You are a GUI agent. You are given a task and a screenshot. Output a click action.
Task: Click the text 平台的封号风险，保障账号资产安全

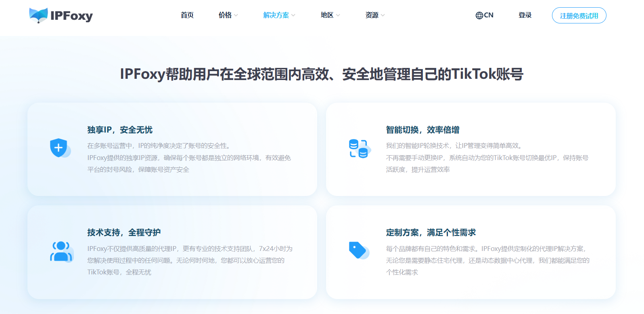[138, 169]
